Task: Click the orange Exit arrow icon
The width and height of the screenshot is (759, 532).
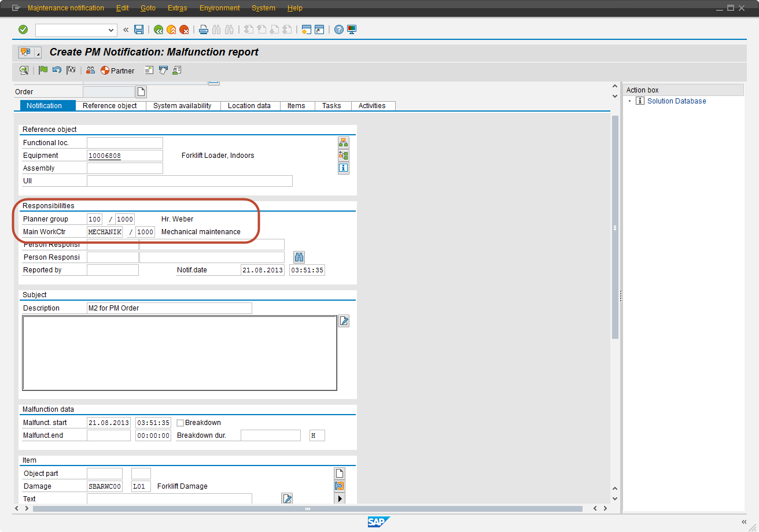Action: coord(171,29)
